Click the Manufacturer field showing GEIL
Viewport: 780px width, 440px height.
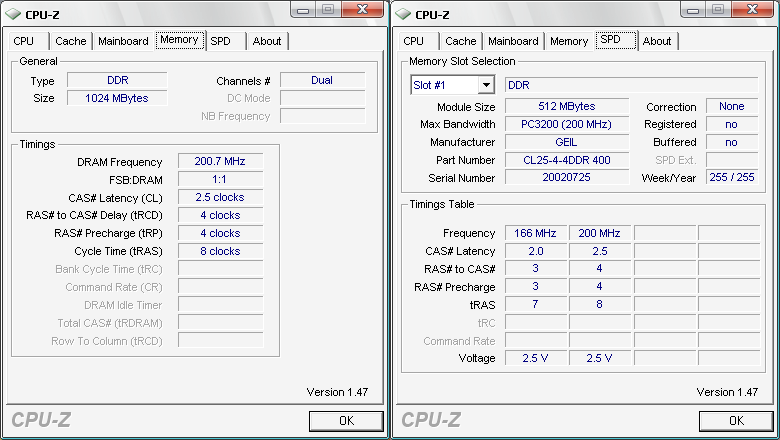pyautogui.click(x=566, y=142)
